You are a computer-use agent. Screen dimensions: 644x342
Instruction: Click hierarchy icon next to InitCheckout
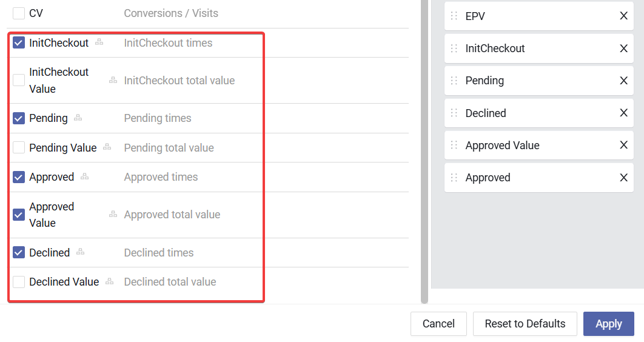pos(99,42)
